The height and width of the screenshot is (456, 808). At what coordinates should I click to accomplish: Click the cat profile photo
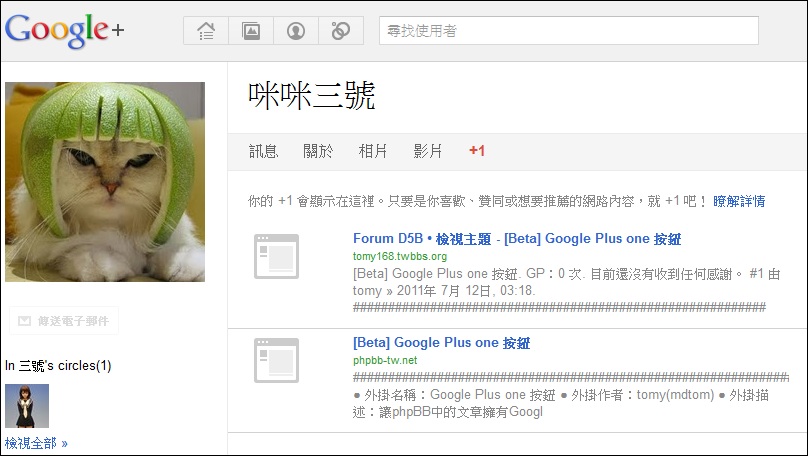pos(105,182)
